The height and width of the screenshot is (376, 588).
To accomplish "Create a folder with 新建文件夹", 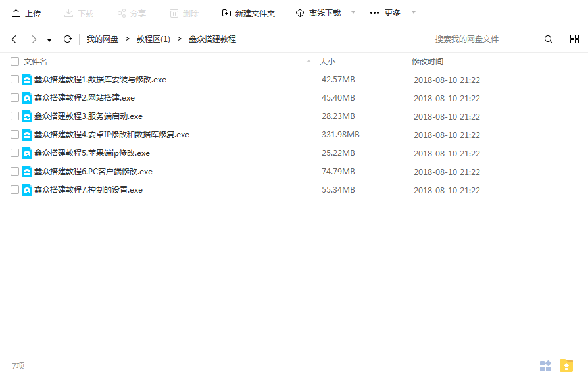I will [248, 14].
